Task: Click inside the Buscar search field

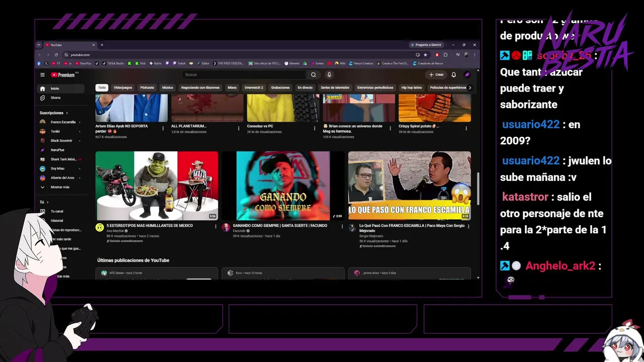Action: pyautogui.click(x=245, y=75)
